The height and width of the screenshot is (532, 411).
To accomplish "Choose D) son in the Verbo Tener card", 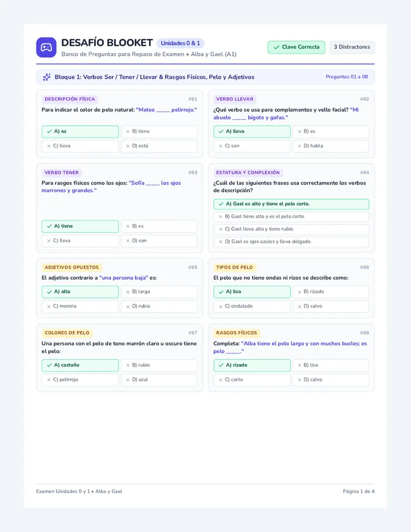I will (x=159, y=240).
